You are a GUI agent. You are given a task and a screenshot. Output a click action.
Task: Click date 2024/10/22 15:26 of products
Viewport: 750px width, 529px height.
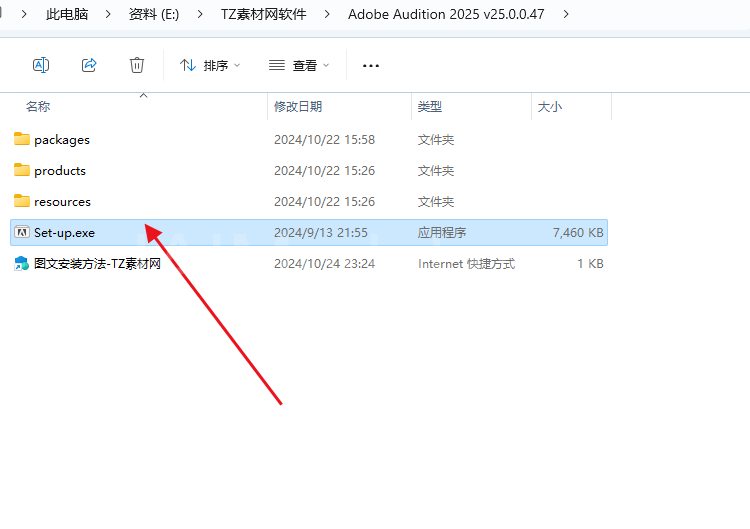click(x=324, y=171)
